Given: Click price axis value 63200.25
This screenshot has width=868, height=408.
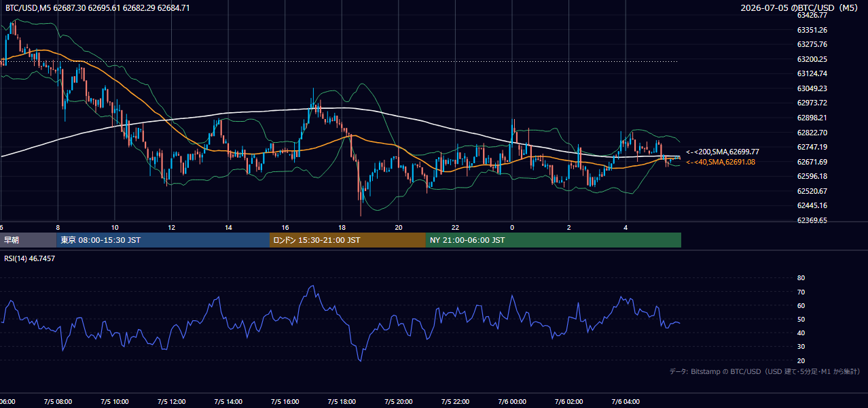Looking at the screenshot, I should [812, 59].
